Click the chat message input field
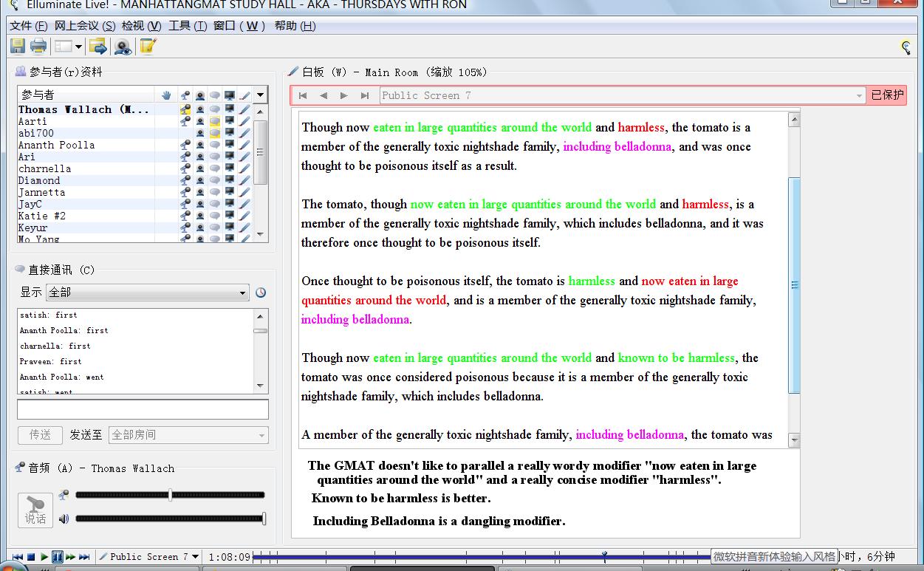924x571 pixels. tap(143, 410)
